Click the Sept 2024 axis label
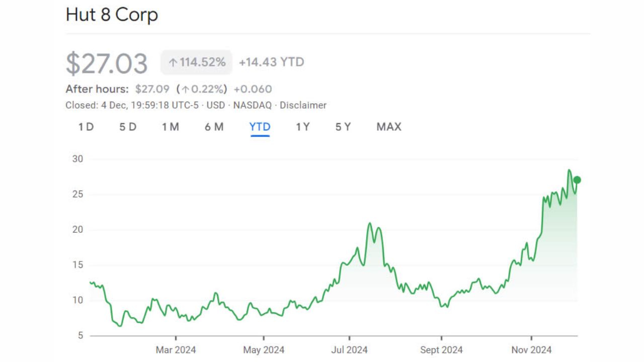 tap(441, 349)
